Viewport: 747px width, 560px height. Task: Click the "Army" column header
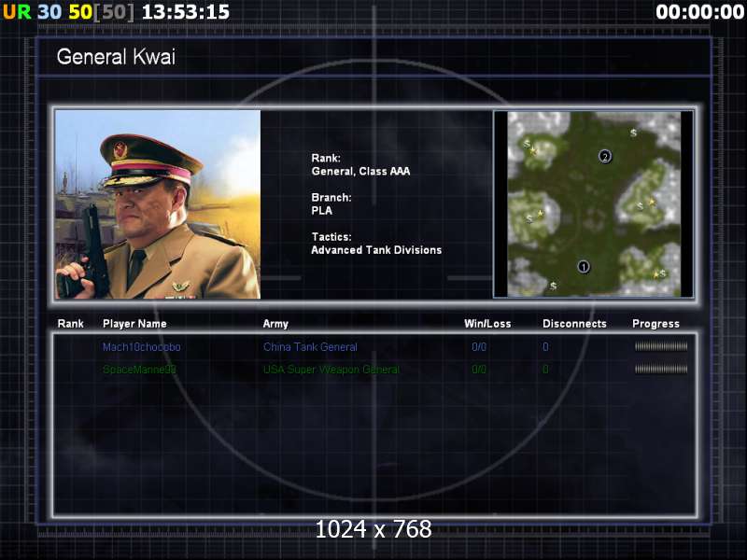(x=275, y=324)
